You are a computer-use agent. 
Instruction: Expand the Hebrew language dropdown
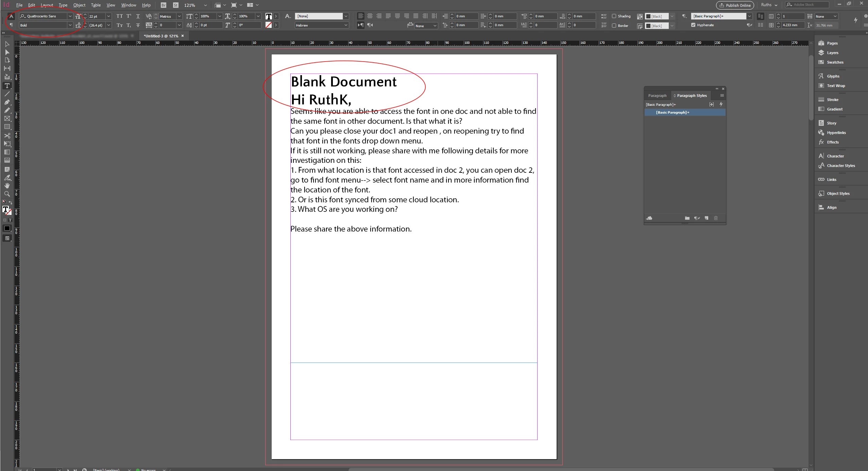[x=346, y=25]
